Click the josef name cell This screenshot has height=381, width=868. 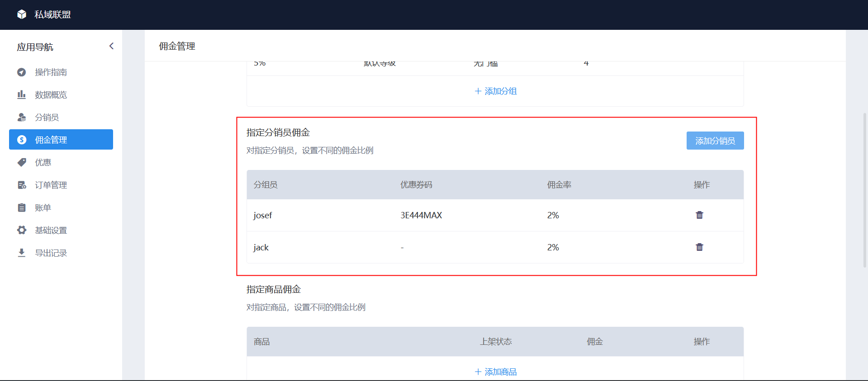click(262, 215)
